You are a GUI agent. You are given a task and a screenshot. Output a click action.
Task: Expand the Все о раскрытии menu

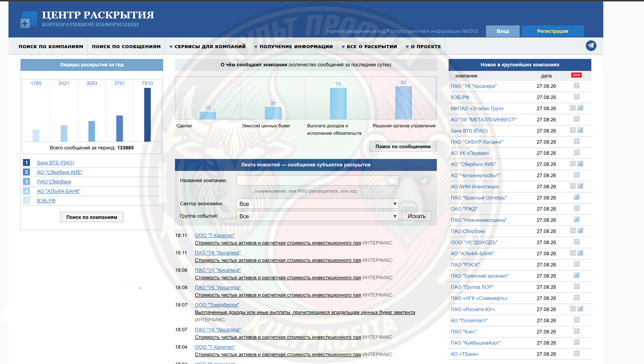[x=369, y=47]
